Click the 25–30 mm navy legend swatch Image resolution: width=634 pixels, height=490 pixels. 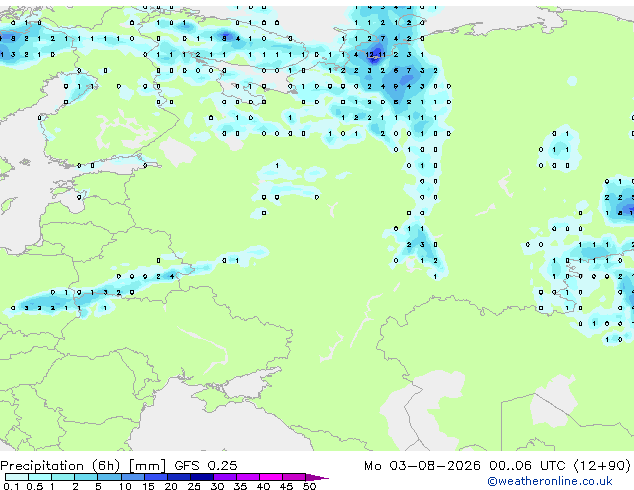201,477
